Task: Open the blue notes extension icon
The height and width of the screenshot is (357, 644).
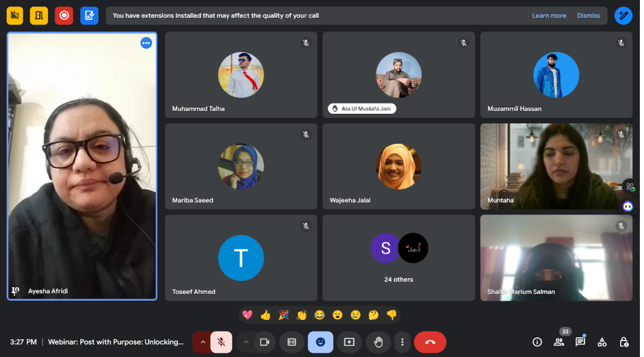Action: (x=89, y=15)
